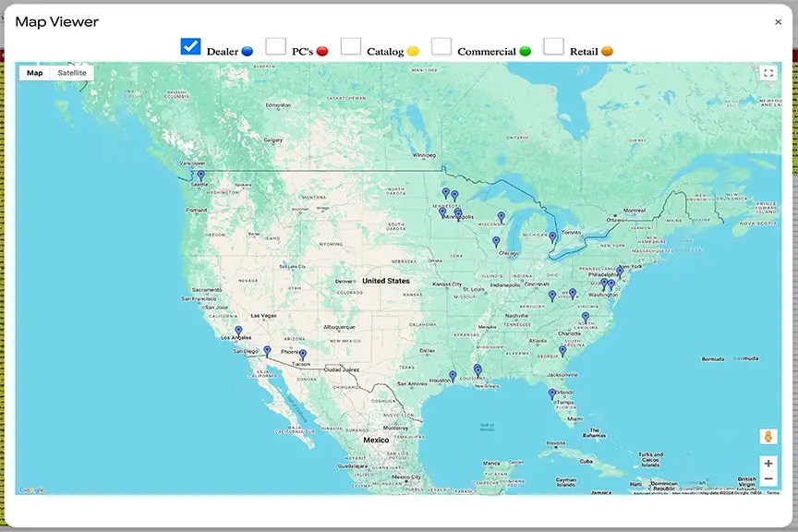Click the dealer pin near Seattle
This screenshot has width=798, height=532.
click(x=200, y=175)
